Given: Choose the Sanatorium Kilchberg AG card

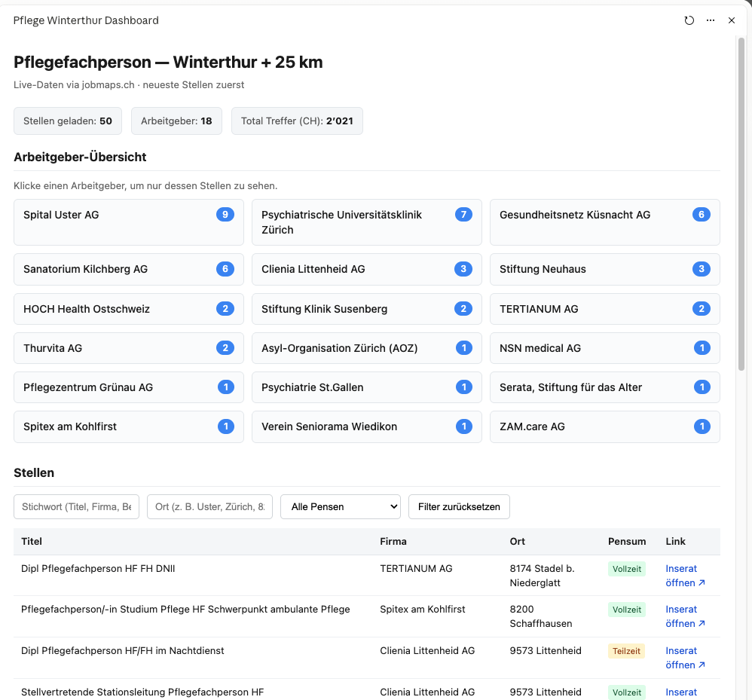Looking at the screenshot, I should (x=129, y=270).
